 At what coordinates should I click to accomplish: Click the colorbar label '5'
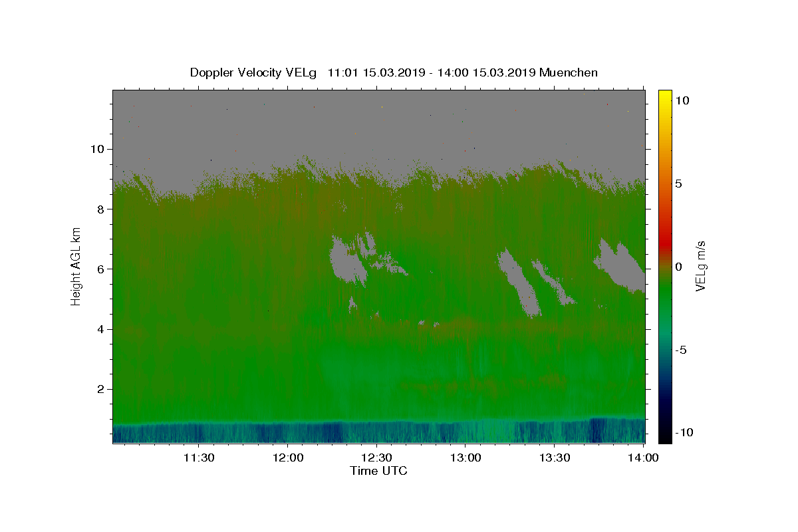pyautogui.click(x=678, y=184)
